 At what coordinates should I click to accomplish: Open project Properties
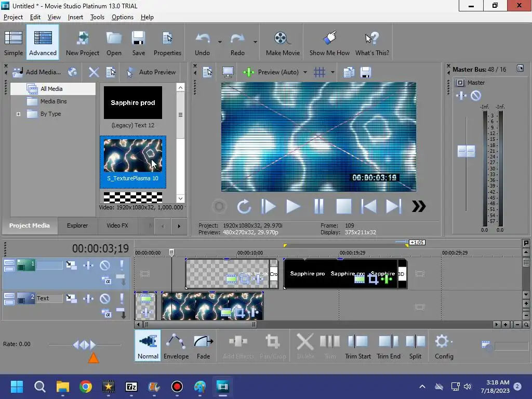(x=167, y=43)
